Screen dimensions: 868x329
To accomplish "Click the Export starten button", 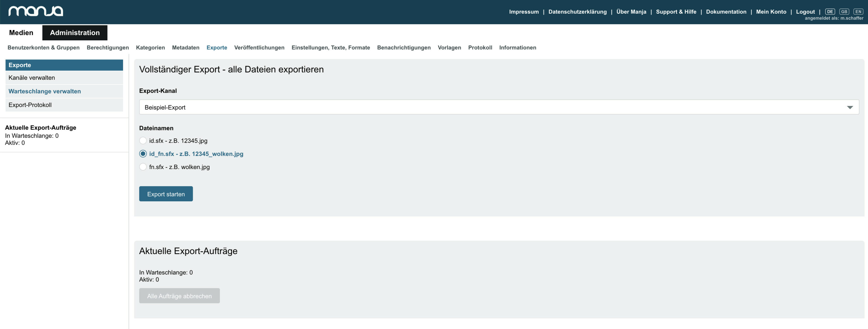I will point(166,194).
